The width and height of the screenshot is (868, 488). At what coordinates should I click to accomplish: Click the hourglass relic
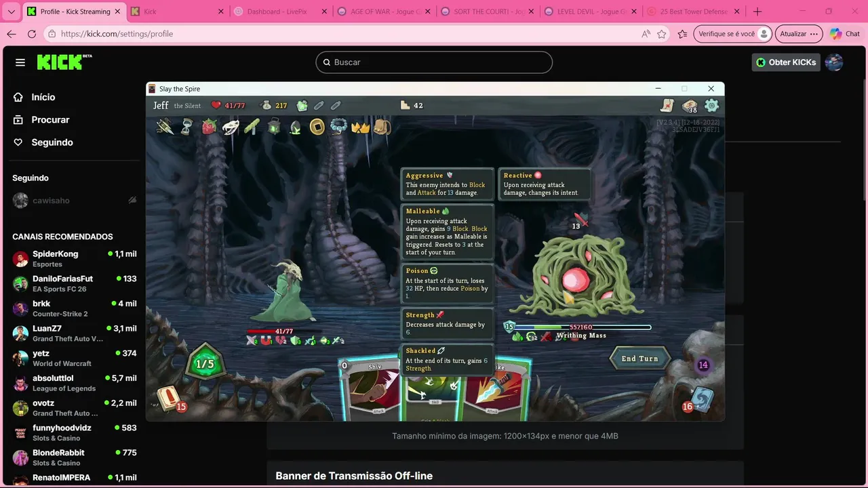(x=186, y=127)
